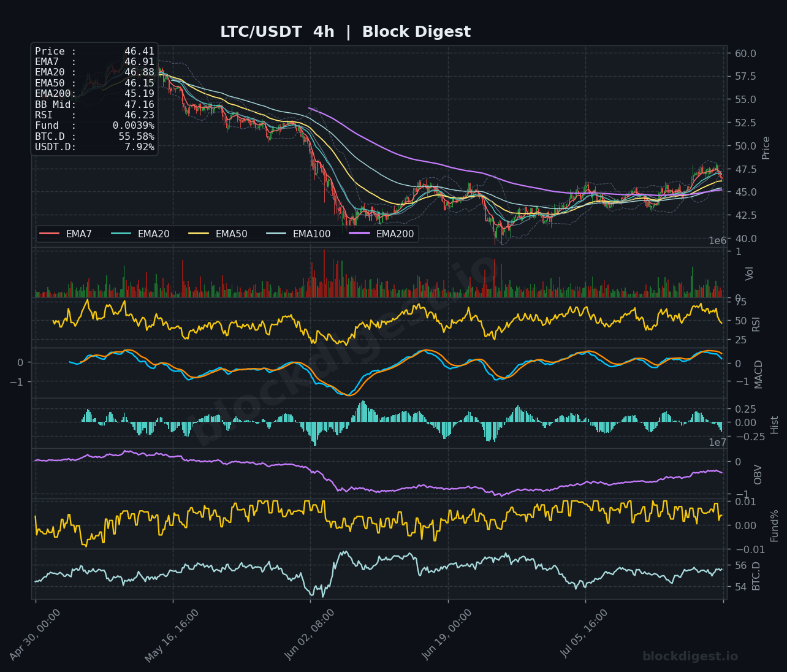Viewport: 787px width, 672px height.
Task: Click the 52.5 price axis tick
Action: [745, 123]
